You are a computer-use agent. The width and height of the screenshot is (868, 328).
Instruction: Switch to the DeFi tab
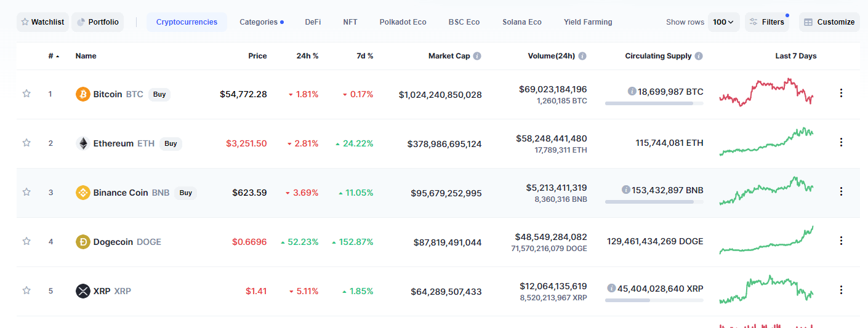coord(313,22)
